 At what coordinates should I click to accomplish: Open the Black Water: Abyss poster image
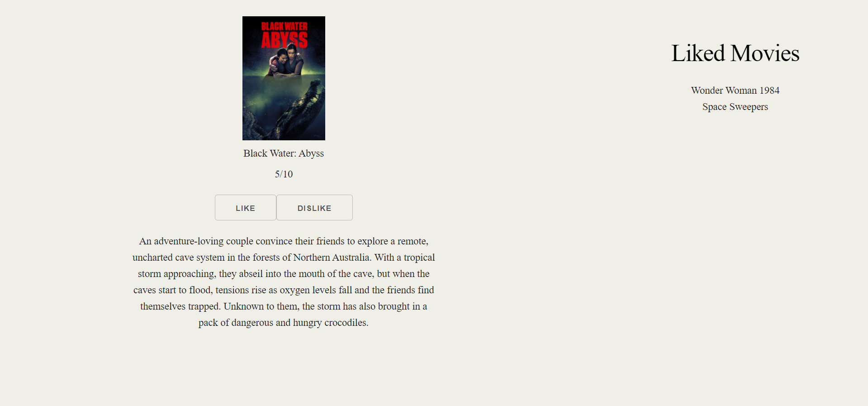pyautogui.click(x=284, y=78)
